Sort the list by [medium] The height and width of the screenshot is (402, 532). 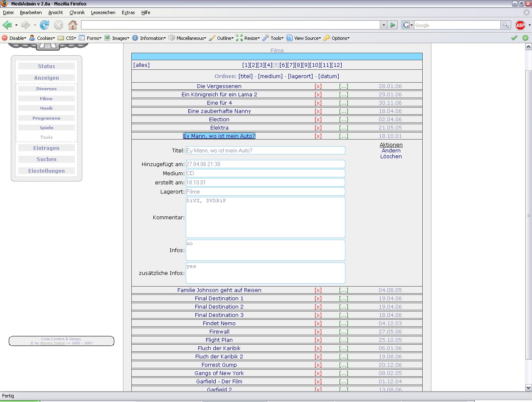(270, 76)
